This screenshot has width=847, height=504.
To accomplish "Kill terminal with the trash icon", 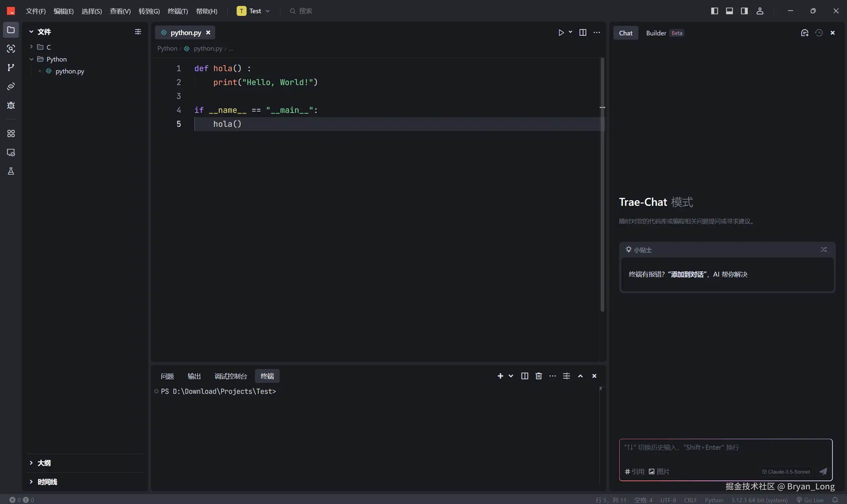I will tap(539, 376).
